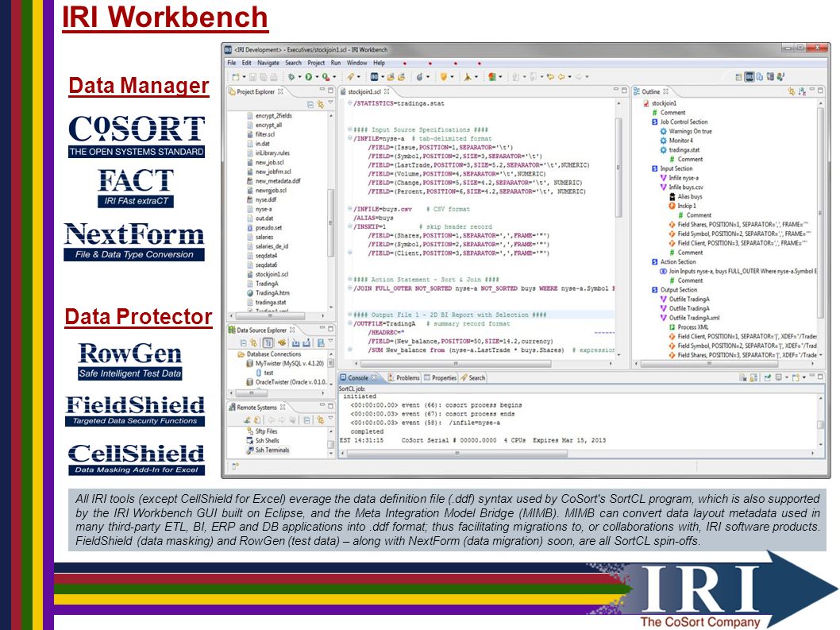Click the Open Perspective icon

[x=738, y=77]
